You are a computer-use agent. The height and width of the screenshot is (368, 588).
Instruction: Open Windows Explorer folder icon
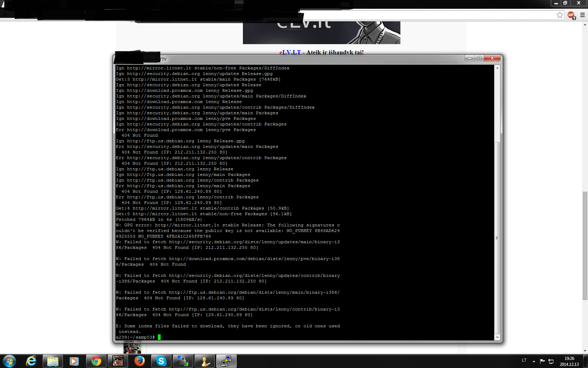(52, 361)
